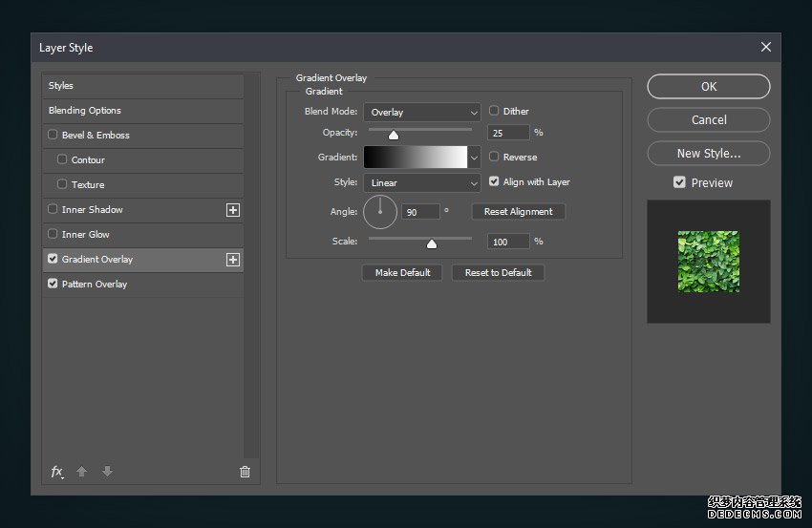The height and width of the screenshot is (528, 812).
Task: Uncheck Align with Layer
Action: point(494,181)
